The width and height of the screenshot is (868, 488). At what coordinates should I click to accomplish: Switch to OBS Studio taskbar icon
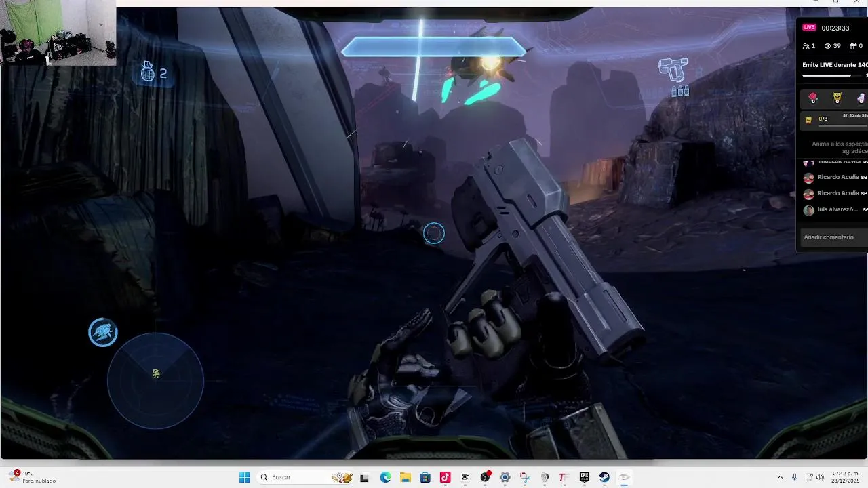(485, 477)
